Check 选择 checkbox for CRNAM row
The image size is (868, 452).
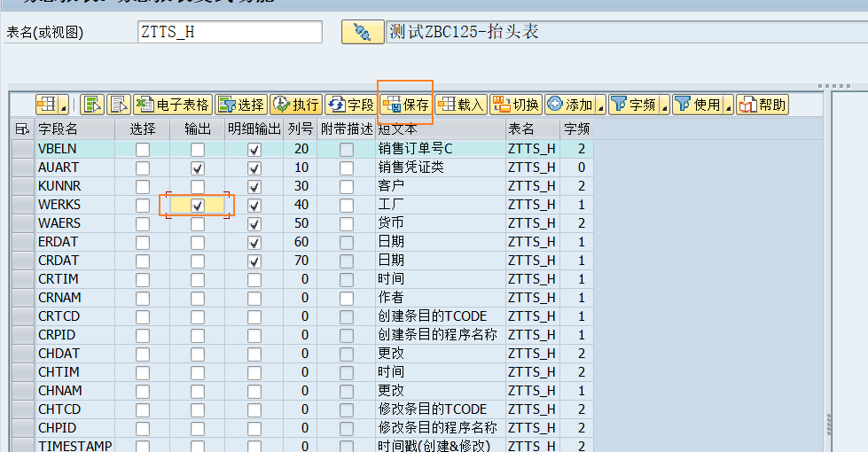tap(143, 298)
